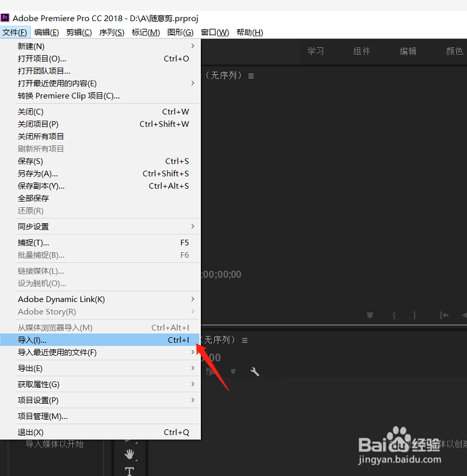Expand the 获取属性(G) submenu

(100, 385)
